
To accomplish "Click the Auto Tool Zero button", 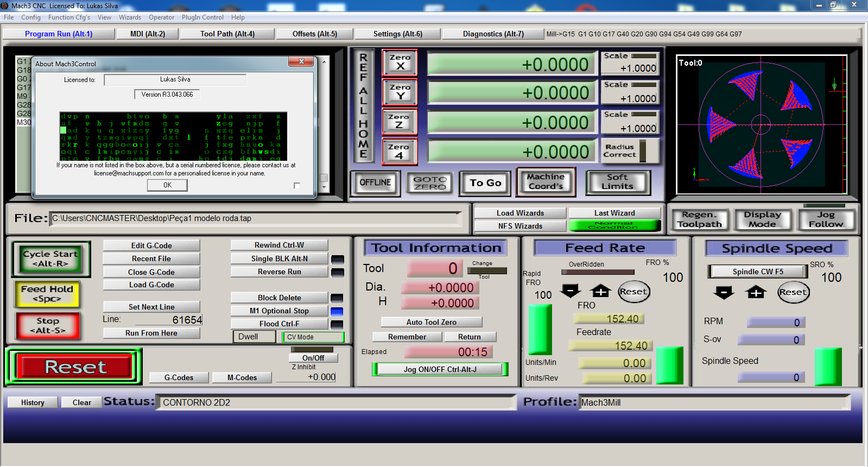I will (432, 322).
